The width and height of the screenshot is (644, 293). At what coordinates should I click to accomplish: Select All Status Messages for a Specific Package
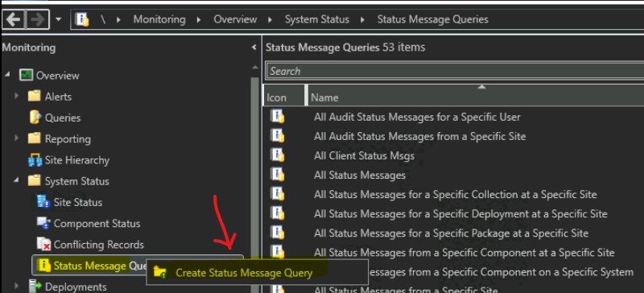pos(451,233)
